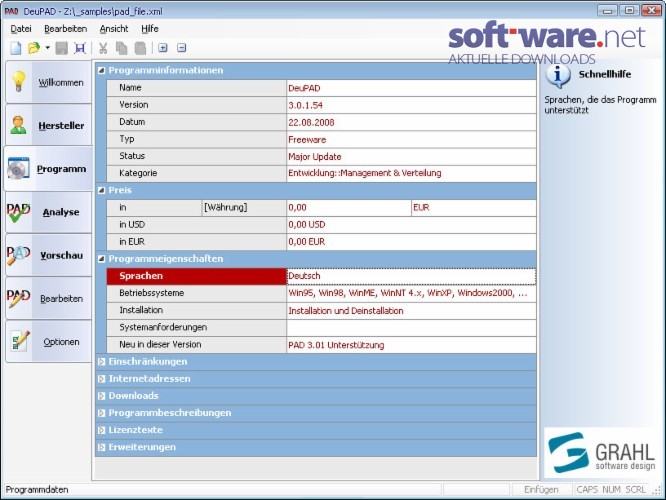Click the Programm disc icon
The height and width of the screenshot is (500, 666).
(x=18, y=168)
